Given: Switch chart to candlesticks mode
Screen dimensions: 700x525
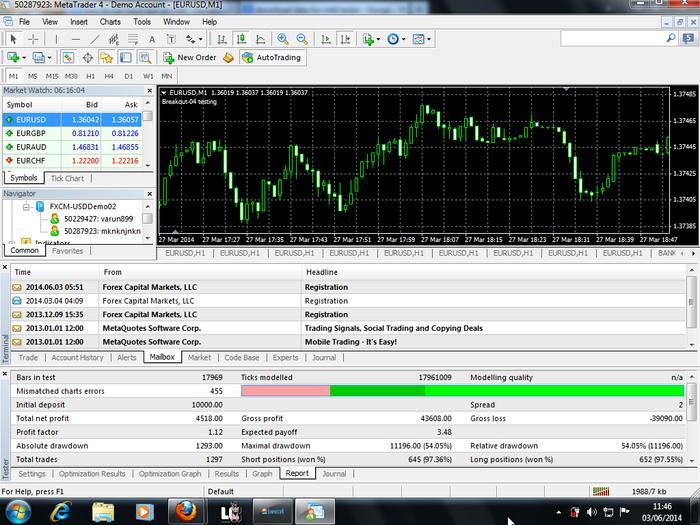Looking at the screenshot, I should pyautogui.click(x=241, y=39).
